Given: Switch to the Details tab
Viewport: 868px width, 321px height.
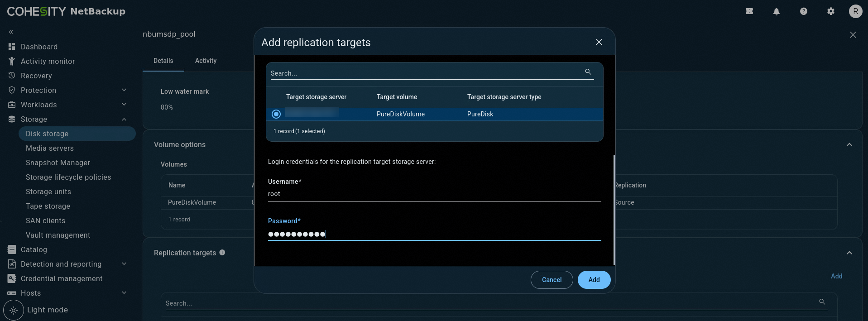Looking at the screenshot, I should click(x=163, y=61).
